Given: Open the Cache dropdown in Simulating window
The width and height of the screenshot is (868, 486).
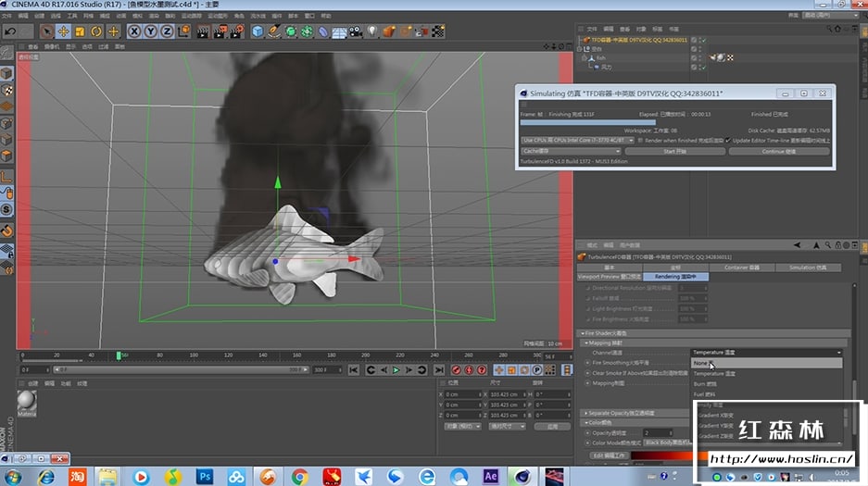Looking at the screenshot, I should coord(571,151).
